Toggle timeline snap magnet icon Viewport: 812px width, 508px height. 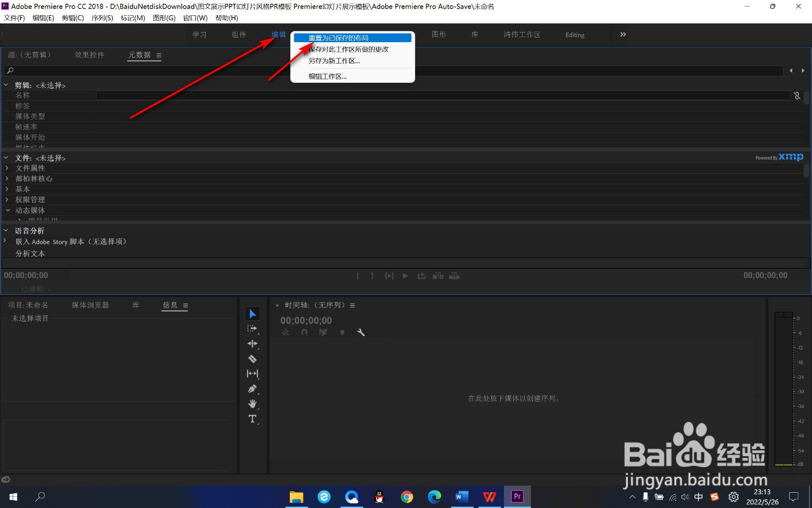304,332
